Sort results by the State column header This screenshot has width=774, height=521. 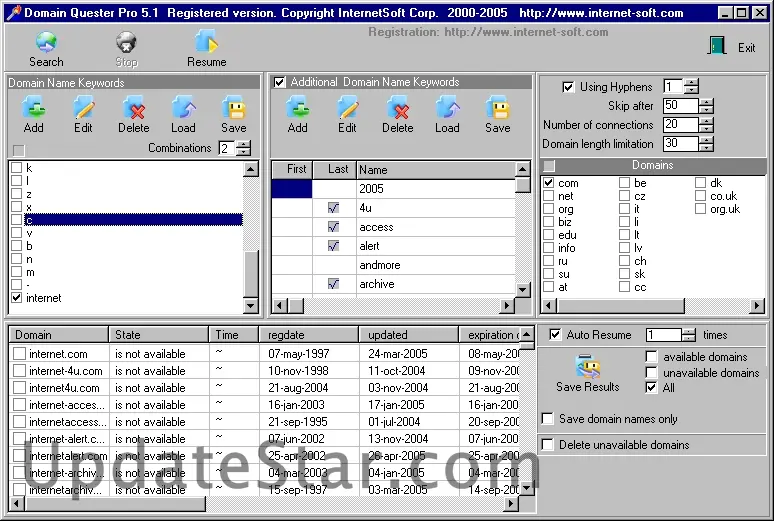click(159, 335)
